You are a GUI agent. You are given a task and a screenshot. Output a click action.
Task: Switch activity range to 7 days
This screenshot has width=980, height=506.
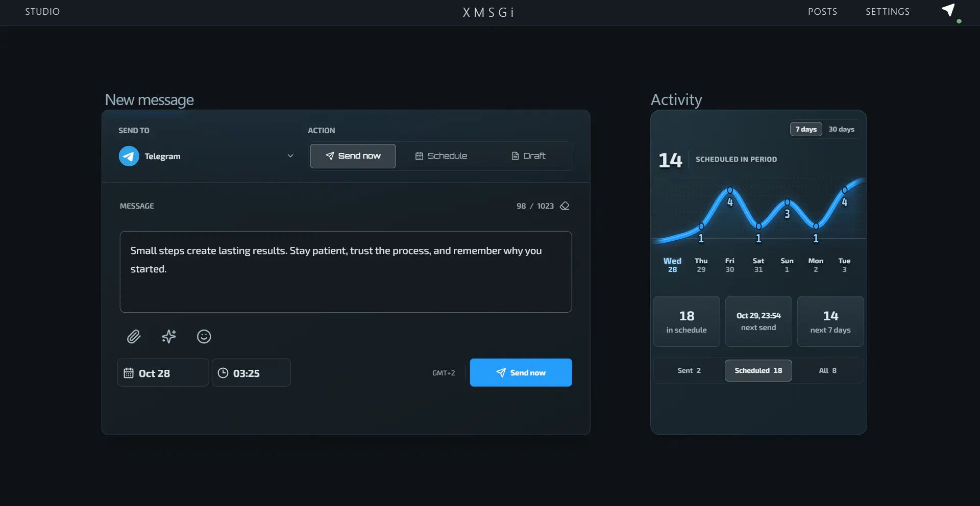click(x=806, y=129)
